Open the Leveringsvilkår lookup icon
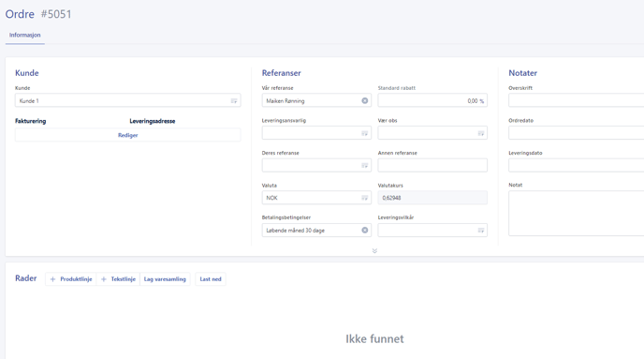The width and height of the screenshot is (644, 359). [x=480, y=231]
